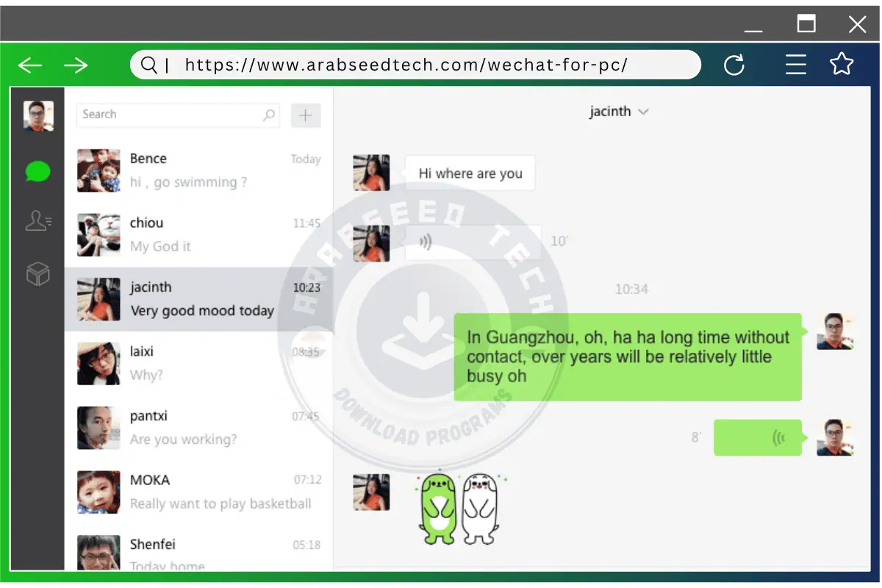The height and width of the screenshot is (588, 882).
Task: Select the box icon at sidebar bottom
Action: [37, 273]
